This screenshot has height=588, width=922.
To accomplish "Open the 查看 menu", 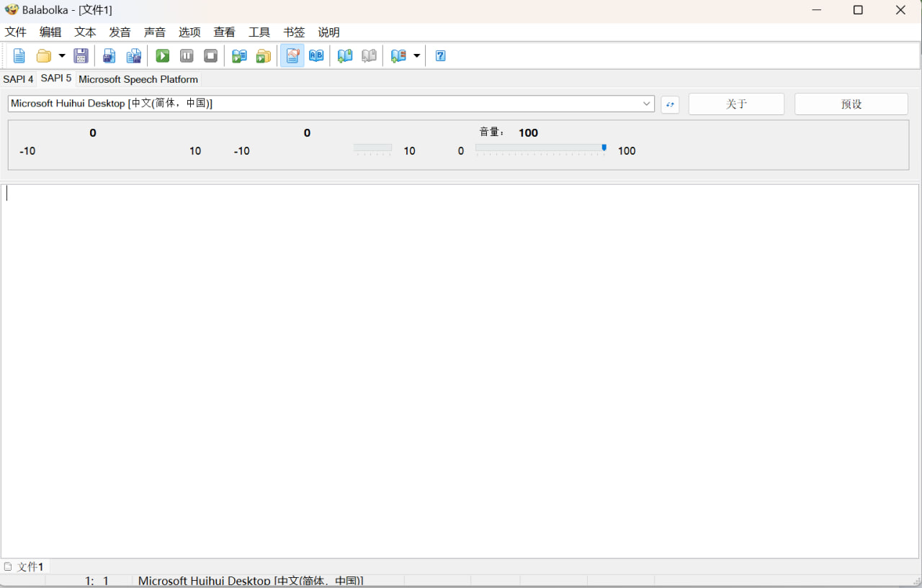I will pos(225,32).
